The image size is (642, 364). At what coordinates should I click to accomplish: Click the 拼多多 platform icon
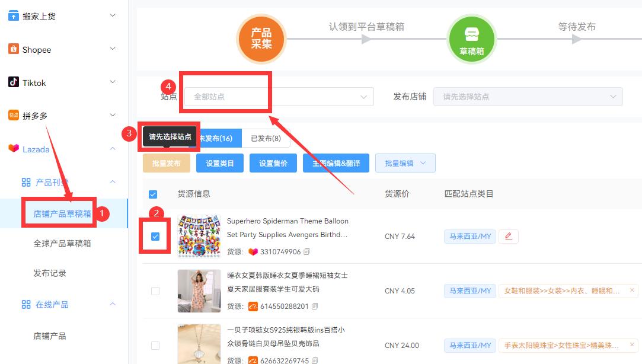[15, 116]
